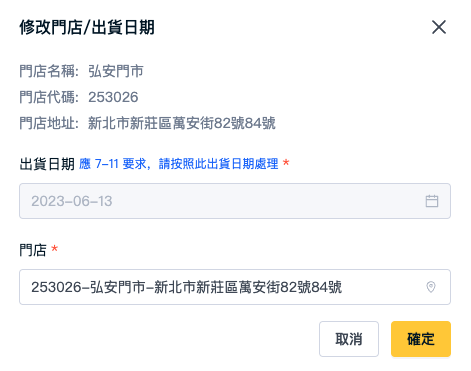
Task: Click the 門店代碼 label
Action: click(49, 97)
